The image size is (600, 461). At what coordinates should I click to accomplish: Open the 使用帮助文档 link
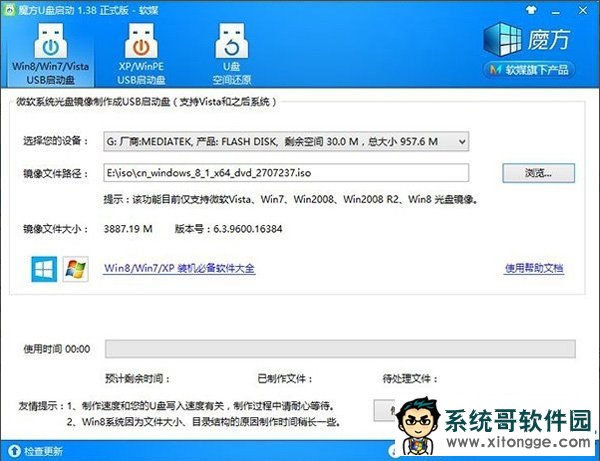(x=534, y=268)
